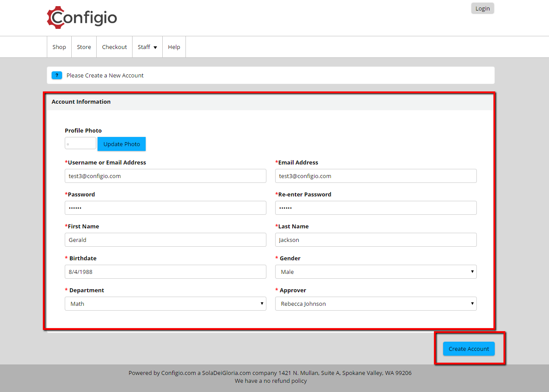Expand the Gender dropdown

(x=376, y=272)
